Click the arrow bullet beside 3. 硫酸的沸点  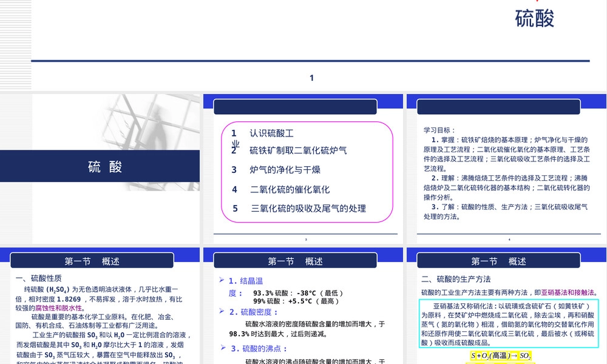click(x=223, y=348)
